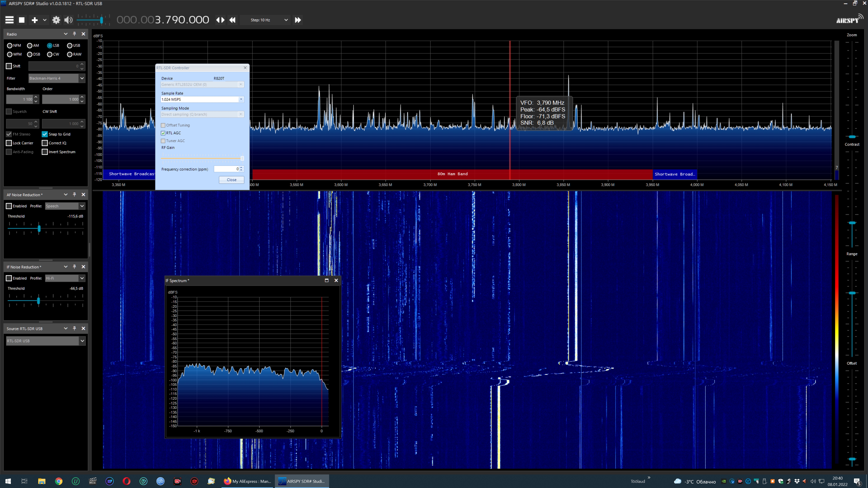This screenshot has height=488, width=868.
Task: Switch to My AliExpress Firefox window
Action: (x=248, y=481)
